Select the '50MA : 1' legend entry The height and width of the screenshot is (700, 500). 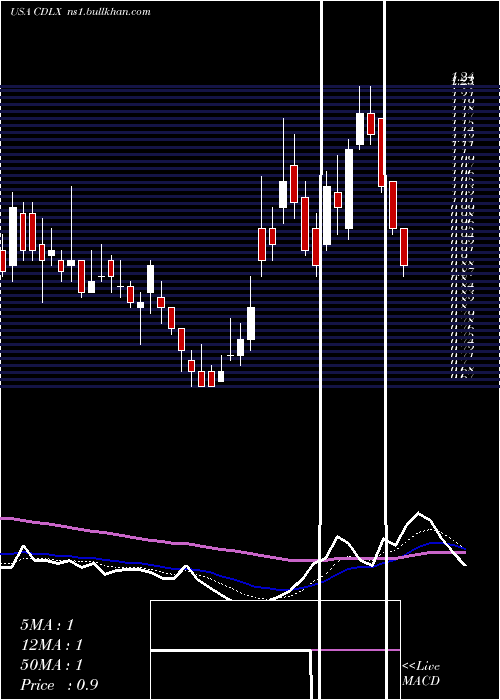[x=51, y=665]
